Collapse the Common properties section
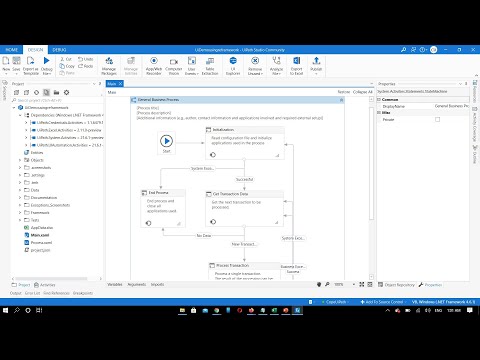This screenshot has width=480, height=360. point(379,100)
